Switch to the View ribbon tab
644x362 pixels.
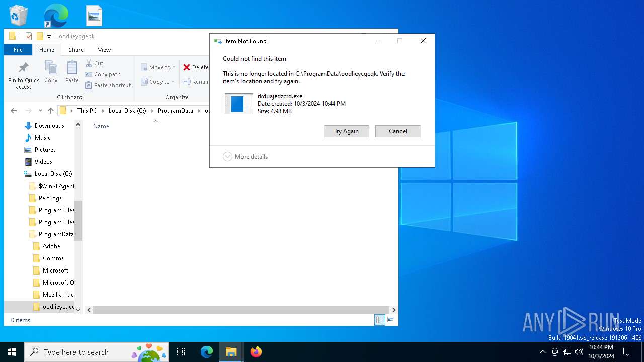pyautogui.click(x=104, y=50)
